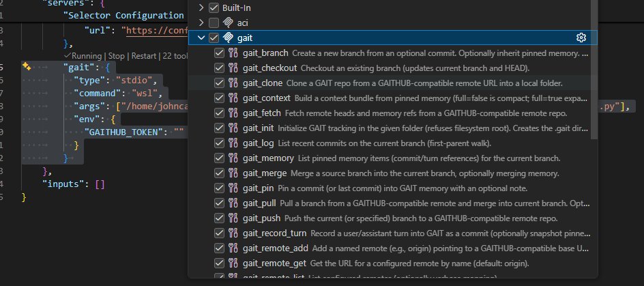Click the tool icon for gait_memory
The height and width of the screenshot is (286, 644).
click(x=233, y=158)
